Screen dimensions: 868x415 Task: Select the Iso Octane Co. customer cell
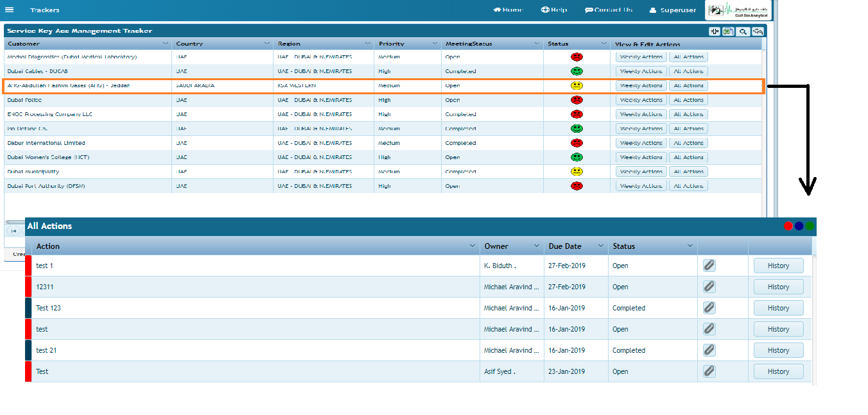pos(88,128)
